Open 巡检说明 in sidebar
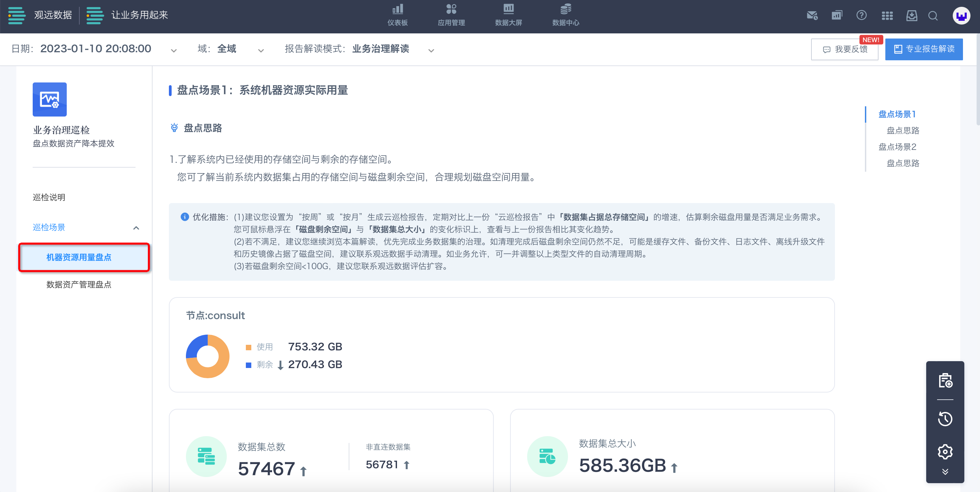The image size is (980, 492). pyautogui.click(x=49, y=197)
